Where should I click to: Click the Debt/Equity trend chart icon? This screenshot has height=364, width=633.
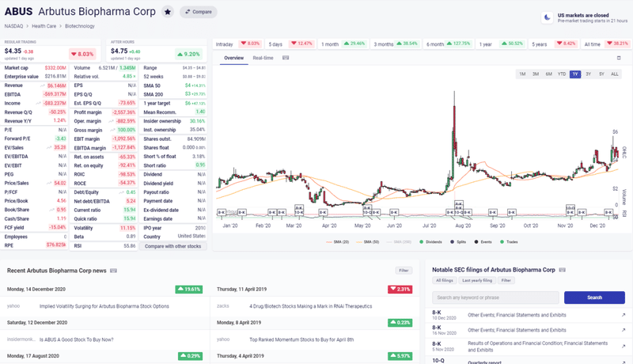click(121, 192)
